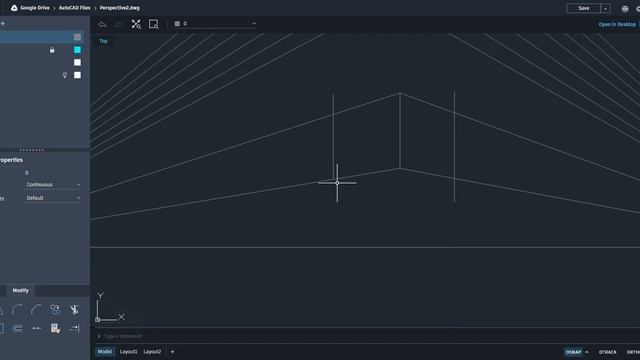Viewport: 640px width, 360px height.
Task: Go to AutoCAD Files folder breadcrumb
Action: 74,8
